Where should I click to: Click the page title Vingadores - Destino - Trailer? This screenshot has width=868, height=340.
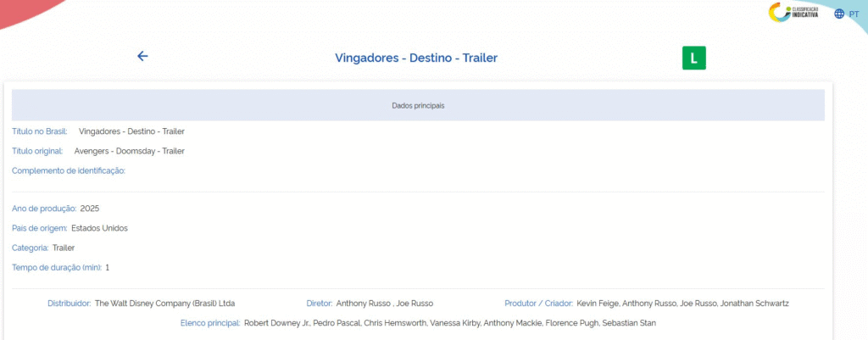point(415,59)
